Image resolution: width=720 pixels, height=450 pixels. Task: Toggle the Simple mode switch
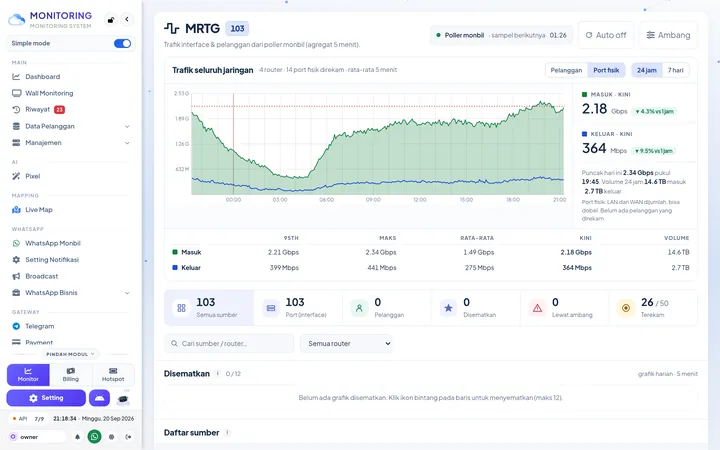pos(122,44)
